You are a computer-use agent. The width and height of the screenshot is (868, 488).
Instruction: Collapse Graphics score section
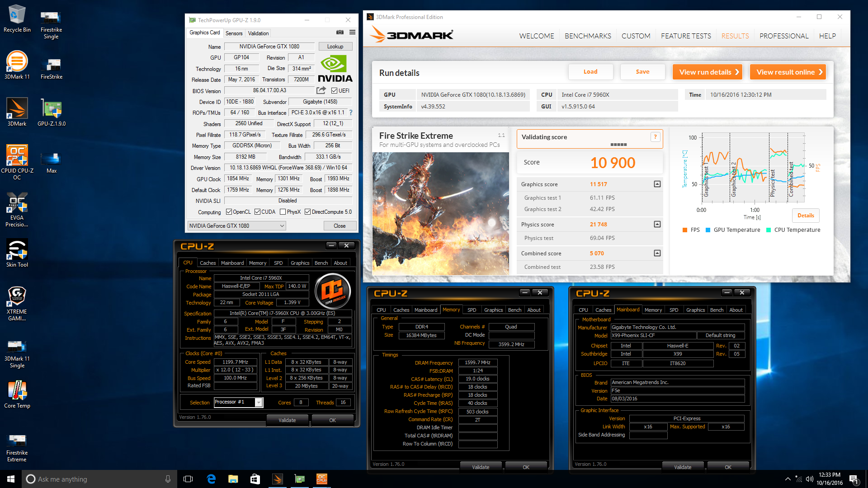(657, 184)
